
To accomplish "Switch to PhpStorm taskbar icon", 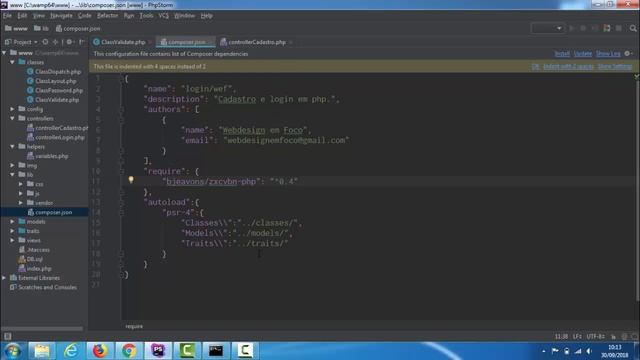I will click(158, 351).
